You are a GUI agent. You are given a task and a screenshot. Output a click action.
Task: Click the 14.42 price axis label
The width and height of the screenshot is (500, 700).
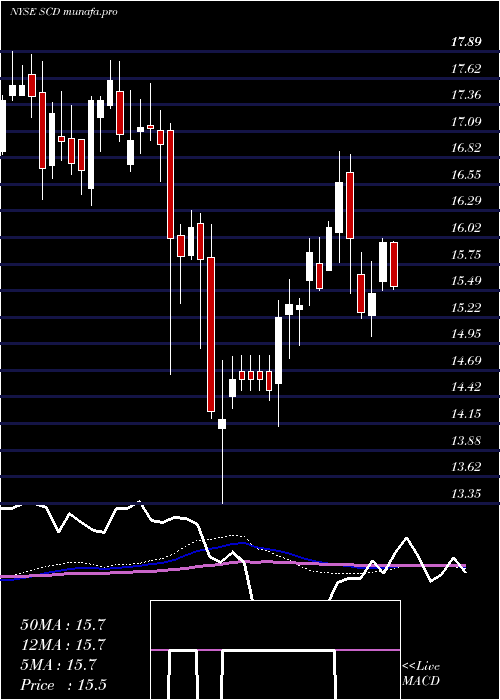(x=466, y=387)
